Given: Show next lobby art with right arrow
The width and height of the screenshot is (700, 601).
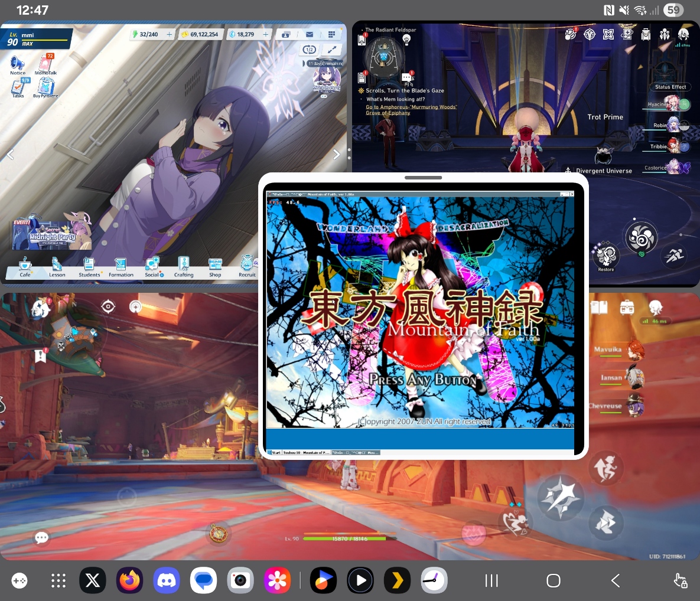Looking at the screenshot, I should click(337, 154).
